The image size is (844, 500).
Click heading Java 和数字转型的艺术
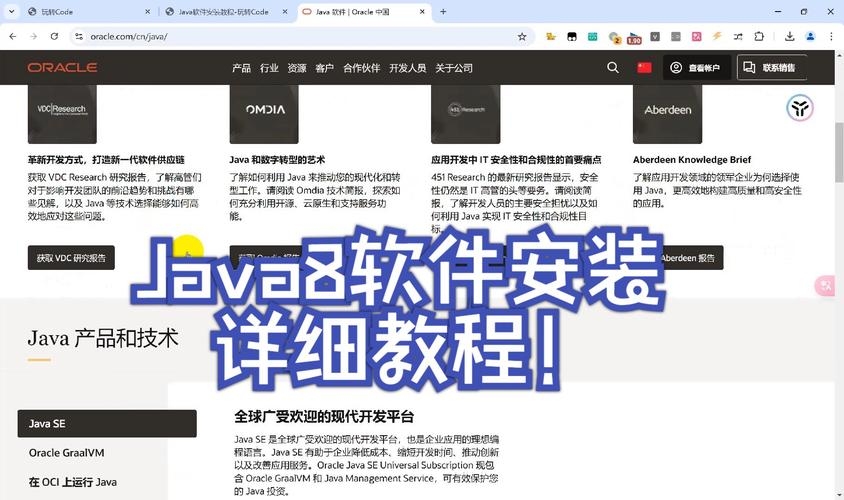(277, 160)
